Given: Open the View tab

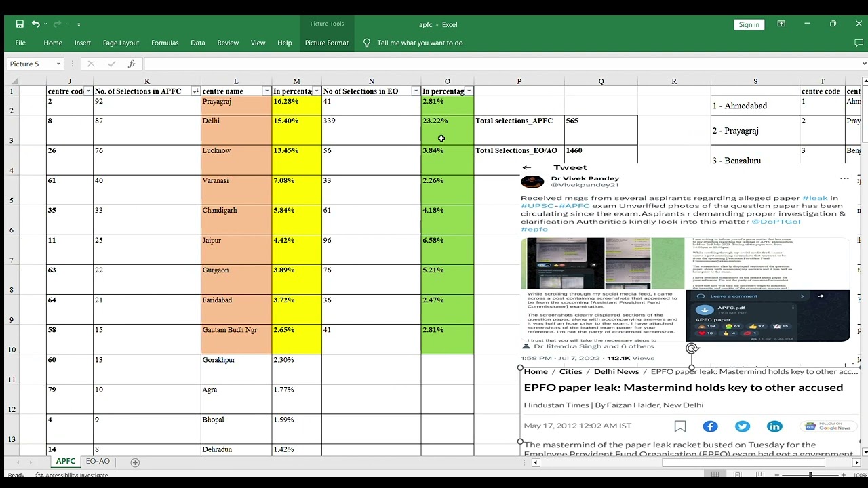Looking at the screenshot, I should pos(258,43).
